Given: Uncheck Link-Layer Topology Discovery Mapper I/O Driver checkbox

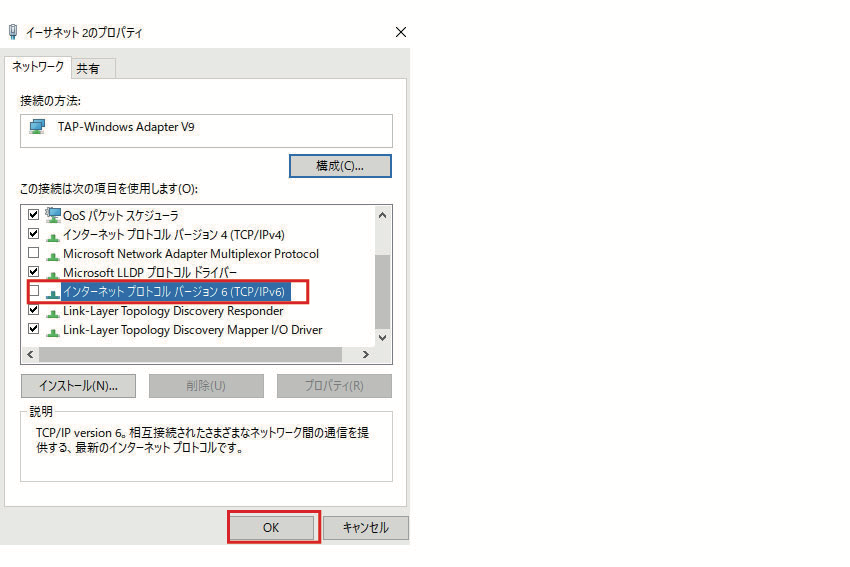Looking at the screenshot, I should click(34, 328).
